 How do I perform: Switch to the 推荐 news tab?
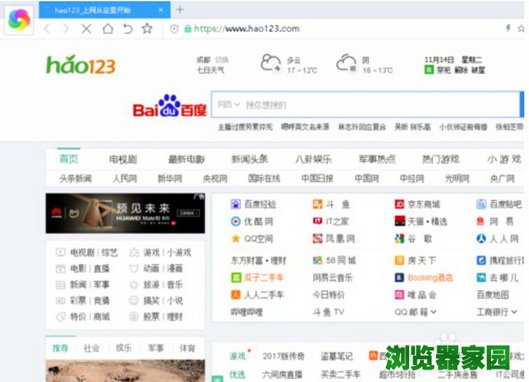(60, 348)
